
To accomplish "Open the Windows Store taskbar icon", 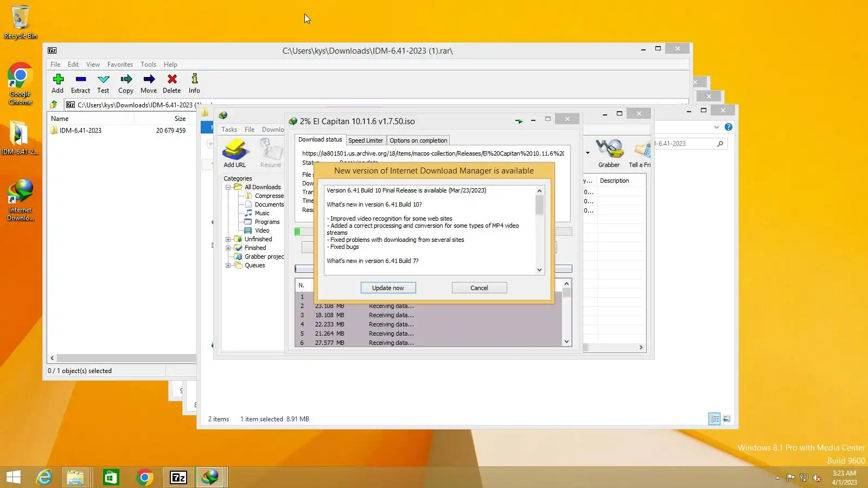I will tap(111, 477).
